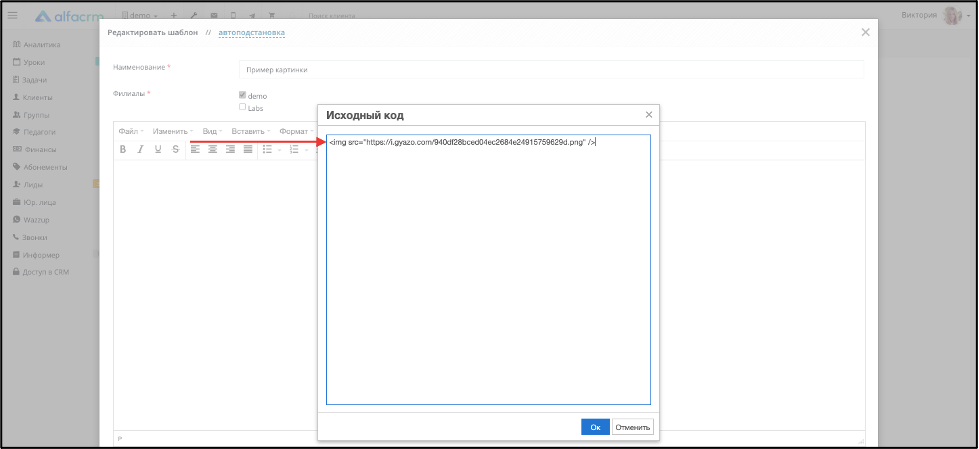Close the Исходный код dialog
Image resolution: width=979 pixels, height=449 pixels.
649,115
